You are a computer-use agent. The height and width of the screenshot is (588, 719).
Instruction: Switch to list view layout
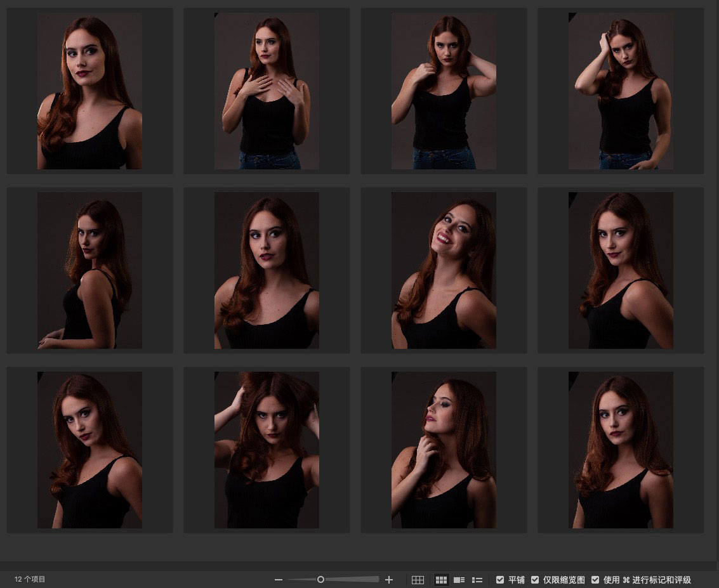pyautogui.click(x=477, y=580)
